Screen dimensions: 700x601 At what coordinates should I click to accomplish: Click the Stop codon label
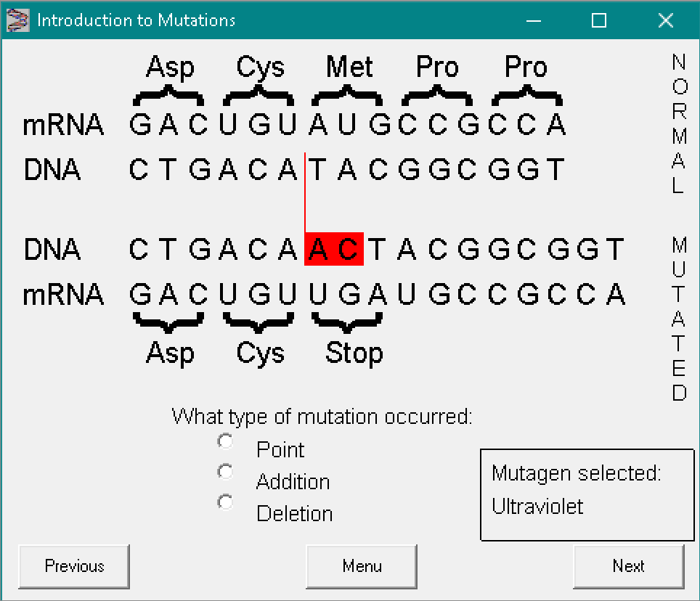click(x=354, y=353)
